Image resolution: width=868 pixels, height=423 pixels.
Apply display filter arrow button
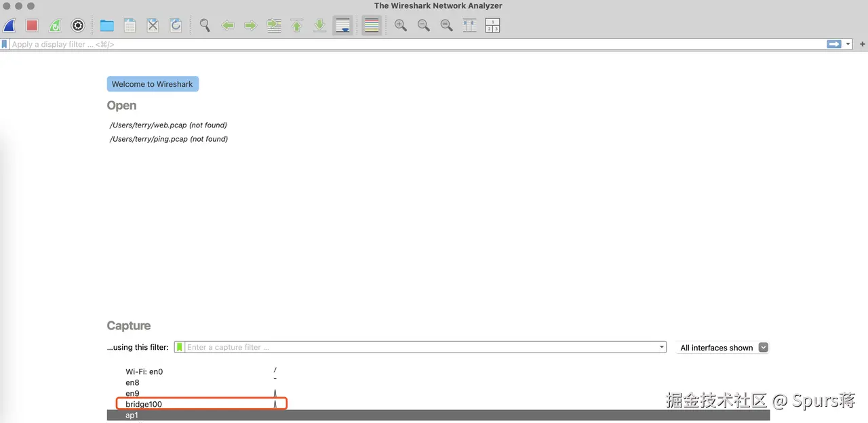834,44
